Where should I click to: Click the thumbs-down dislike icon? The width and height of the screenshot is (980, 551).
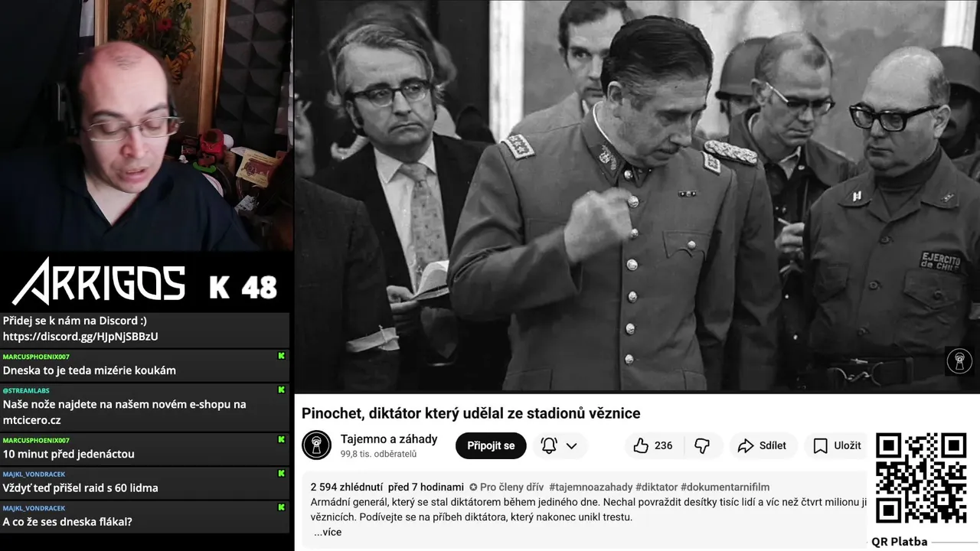click(x=702, y=445)
